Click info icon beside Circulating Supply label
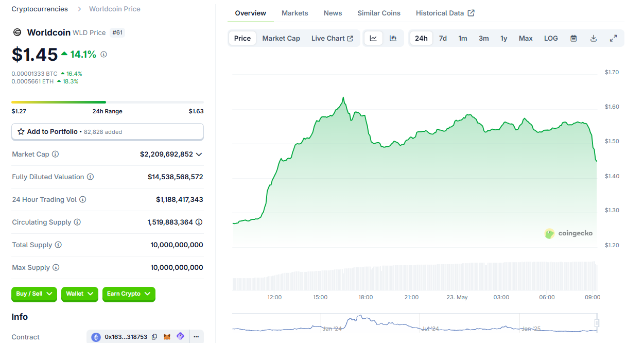644x343 pixels. 77,222
